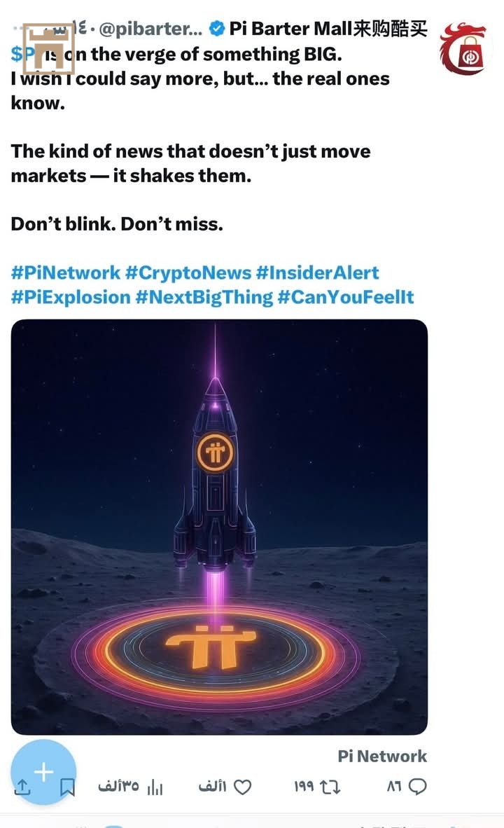The image size is (504, 828).
Task: Open the #NextBigThing hashtag
Action: 204,297
